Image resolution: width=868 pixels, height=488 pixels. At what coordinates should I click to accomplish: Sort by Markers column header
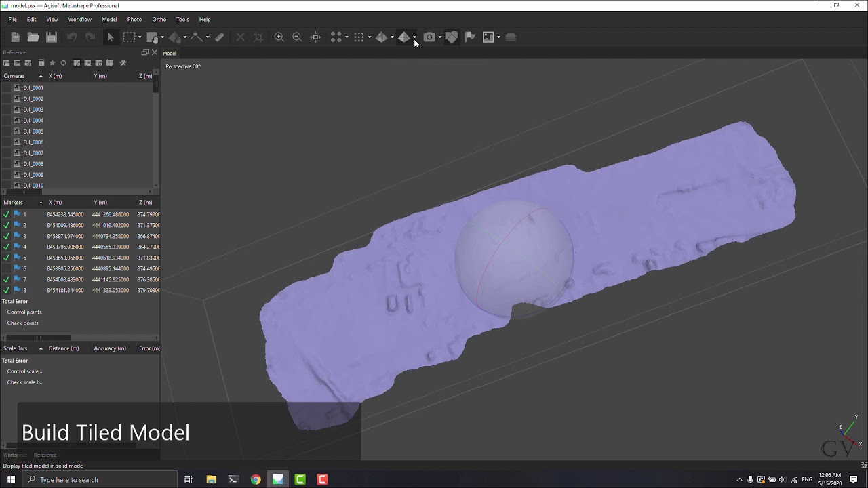pos(22,202)
